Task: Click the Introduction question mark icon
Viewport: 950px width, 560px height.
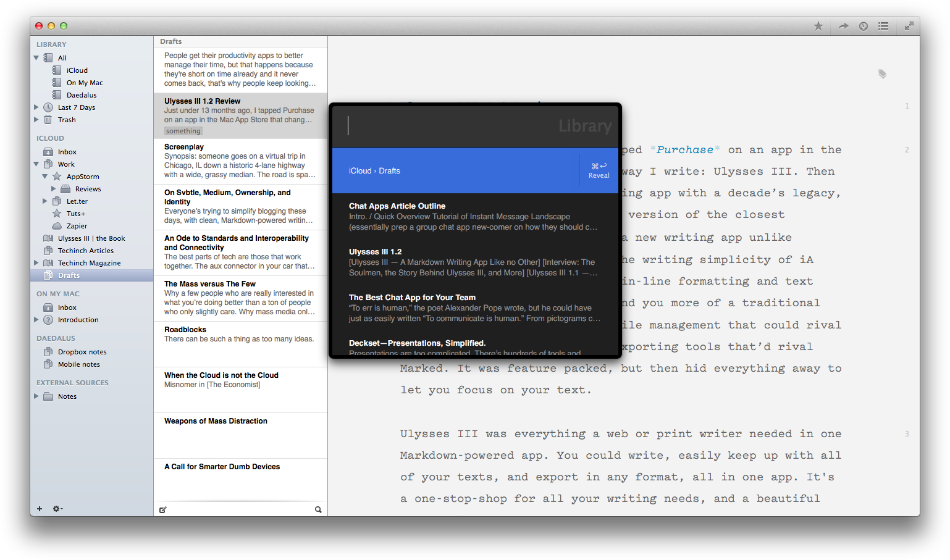Action: tap(48, 320)
